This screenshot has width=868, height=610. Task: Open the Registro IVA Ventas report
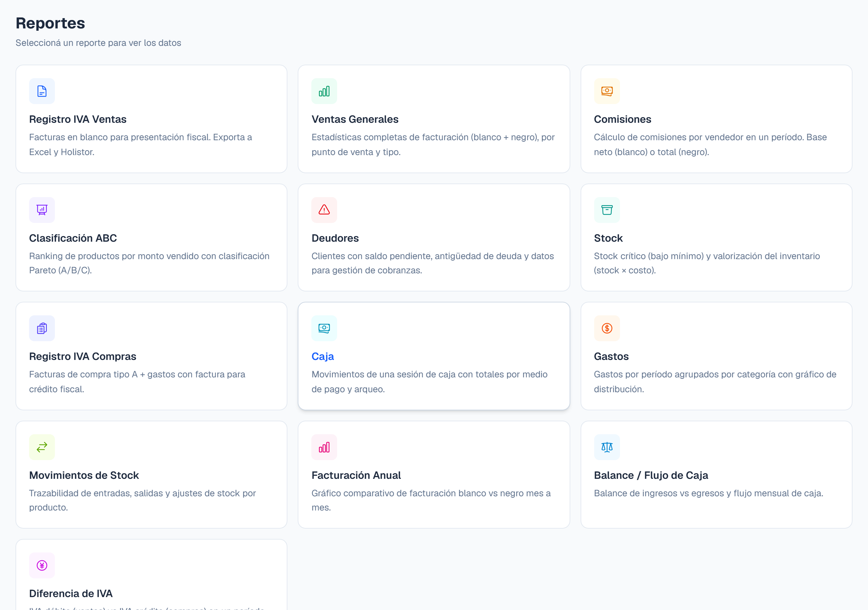pyautogui.click(x=78, y=119)
